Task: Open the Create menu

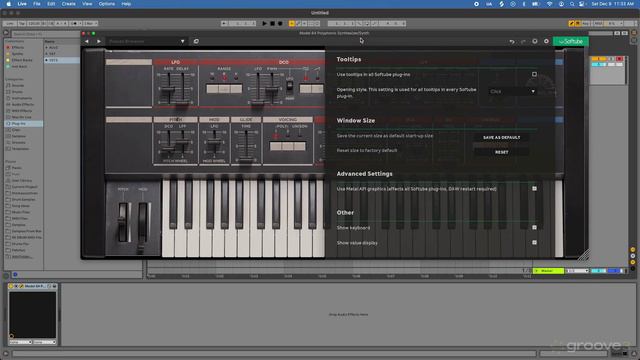Action: 69,4
